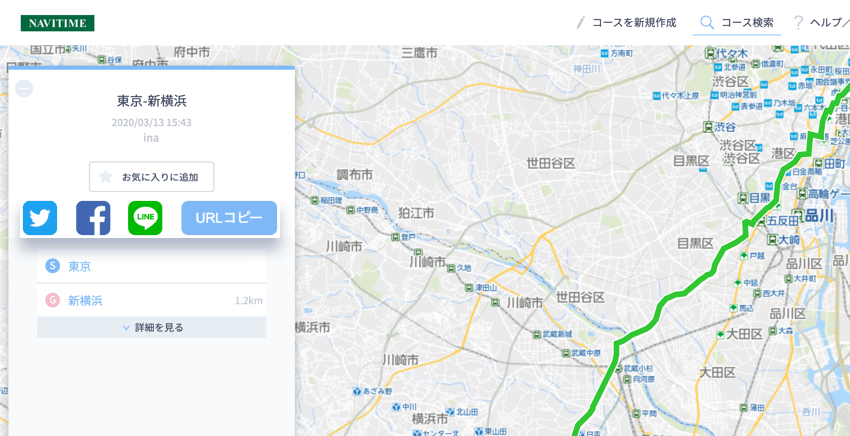850x436 pixels.
Task: Click the S start marker for 東京
Action: click(53, 266)
